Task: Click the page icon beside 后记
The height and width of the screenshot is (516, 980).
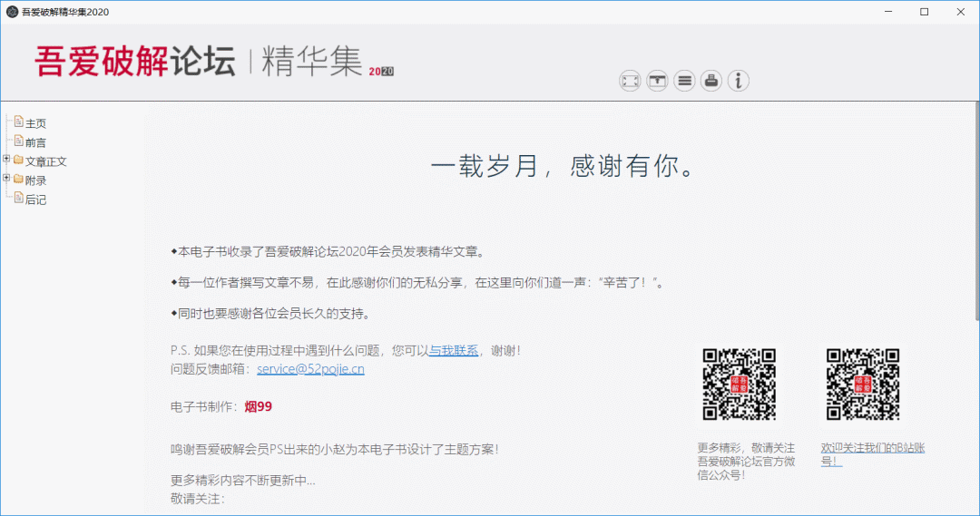Action: pyautogui.click(x=19, y=198)
